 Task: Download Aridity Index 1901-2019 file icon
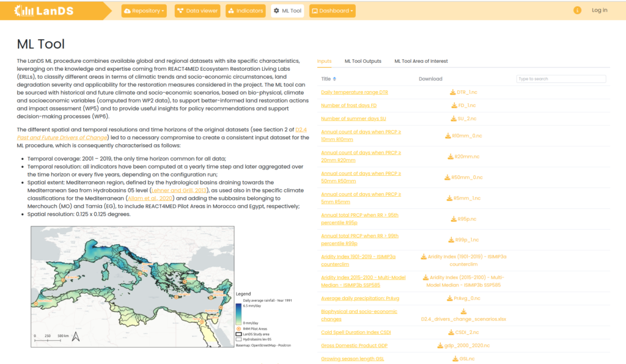[x=424, y=257]
